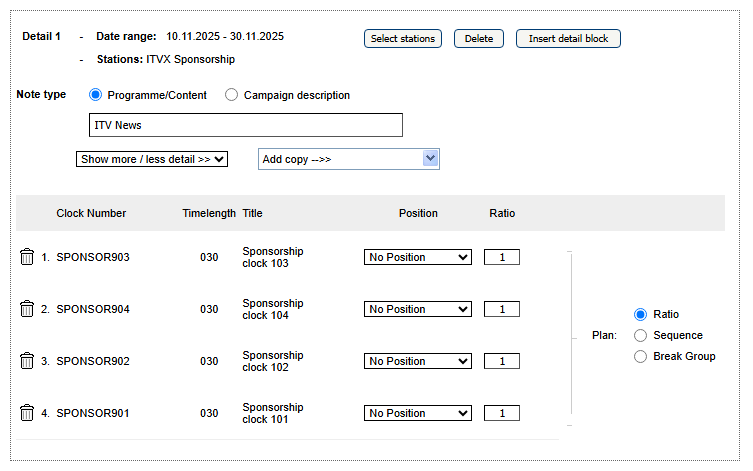
Task: Click the Select stations button
Action: 403,39
